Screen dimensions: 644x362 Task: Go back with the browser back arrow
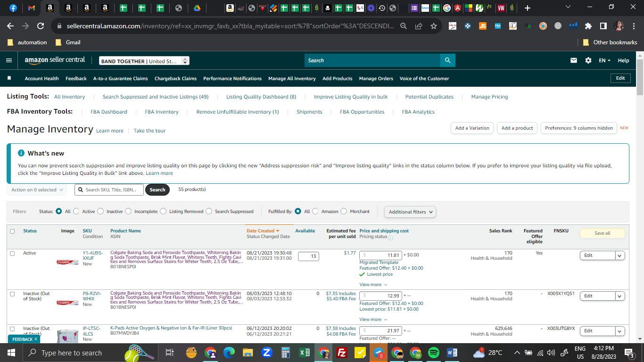pyautogui.click(x=10, y=26)
